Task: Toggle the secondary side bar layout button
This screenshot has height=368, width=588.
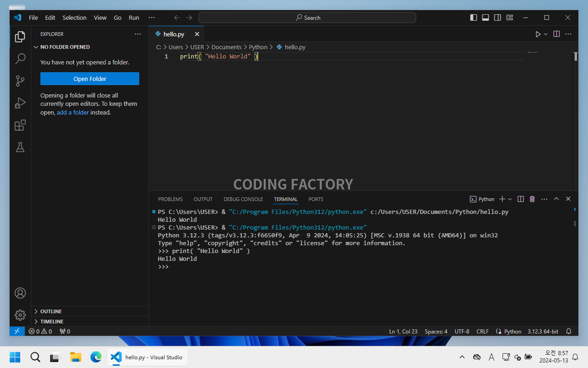Action: [x=498, y=17]
